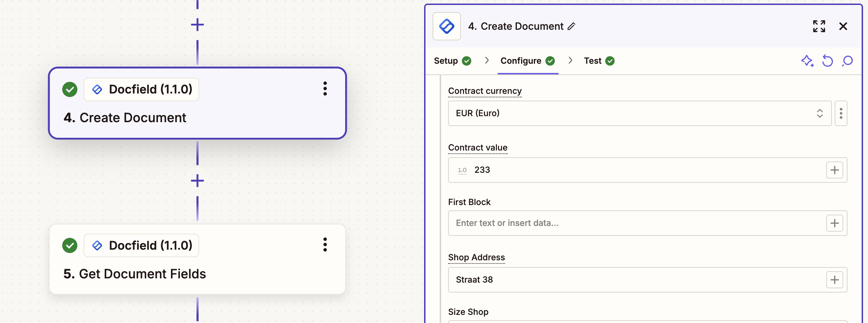
Task: Switch to the Test tab
Action: pos(599,61)
